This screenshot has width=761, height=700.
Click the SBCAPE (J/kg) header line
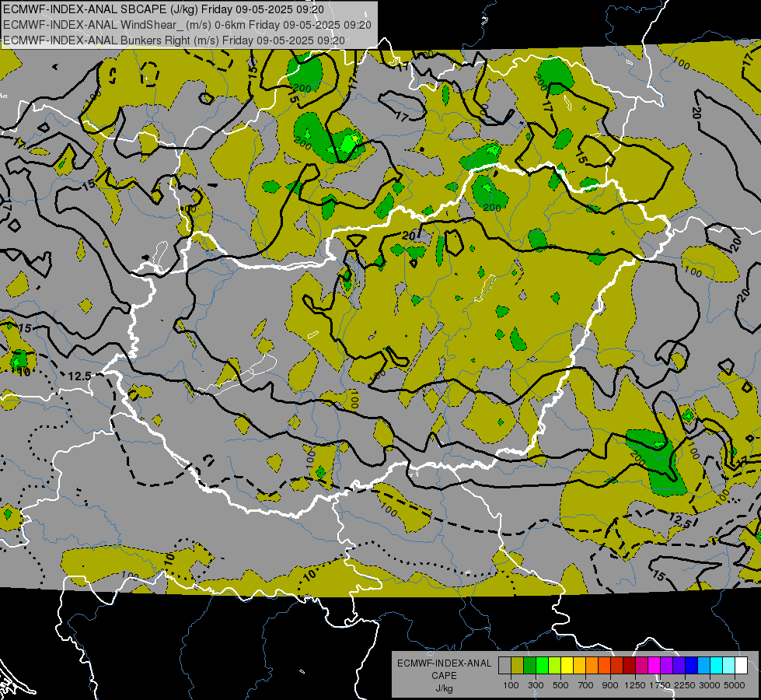(x=163, y=9)
